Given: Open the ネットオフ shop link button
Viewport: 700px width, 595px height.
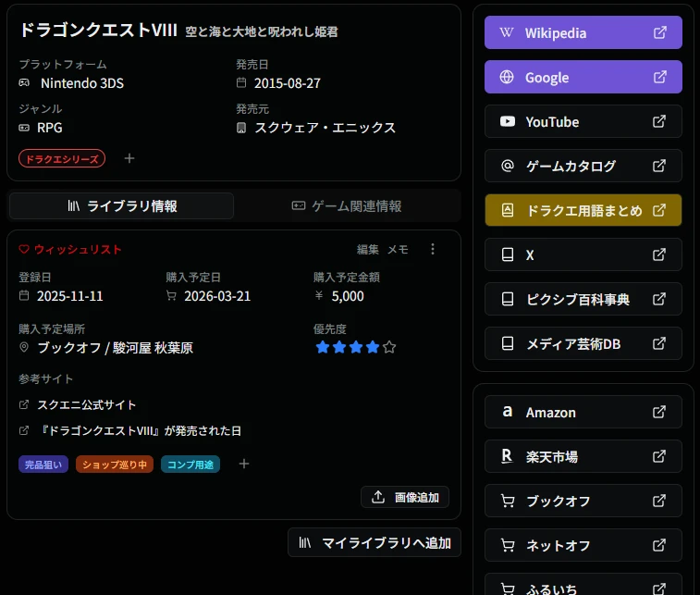Looking at the screenshot, I should pos(583,545).
